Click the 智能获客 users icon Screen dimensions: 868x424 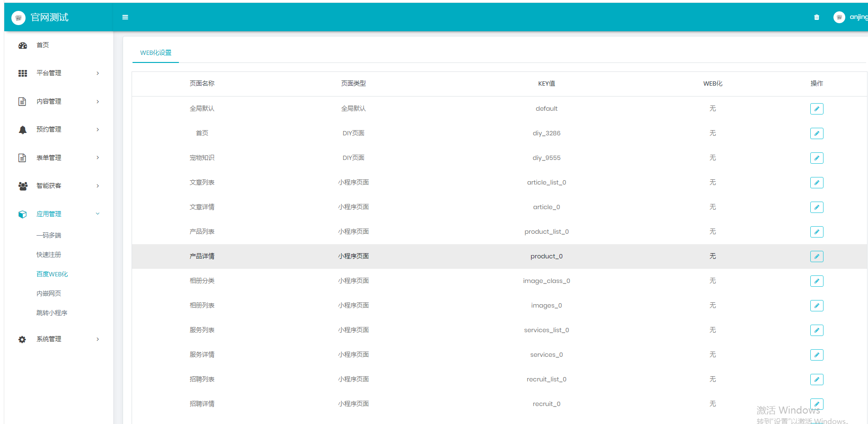pyautogui.click(x=23, y=186)
